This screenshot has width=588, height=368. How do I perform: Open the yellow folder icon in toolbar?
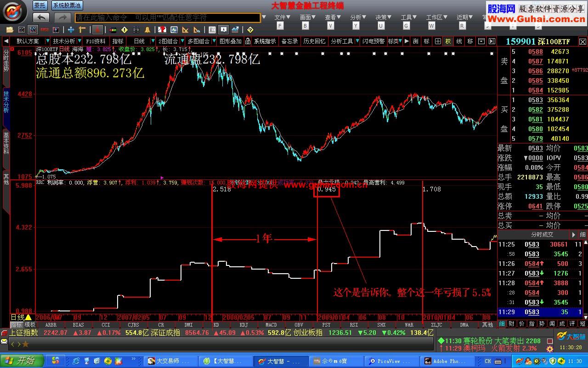[10, 30]
